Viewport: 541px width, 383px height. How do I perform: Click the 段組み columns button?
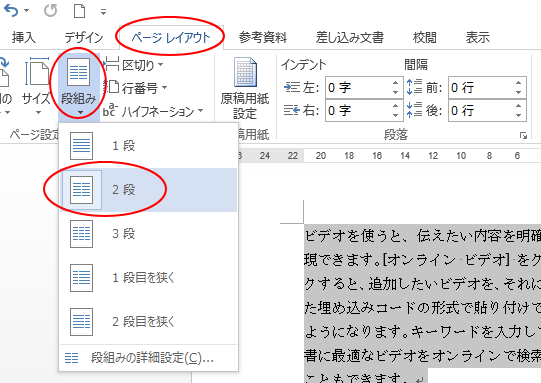pos(78,86)
